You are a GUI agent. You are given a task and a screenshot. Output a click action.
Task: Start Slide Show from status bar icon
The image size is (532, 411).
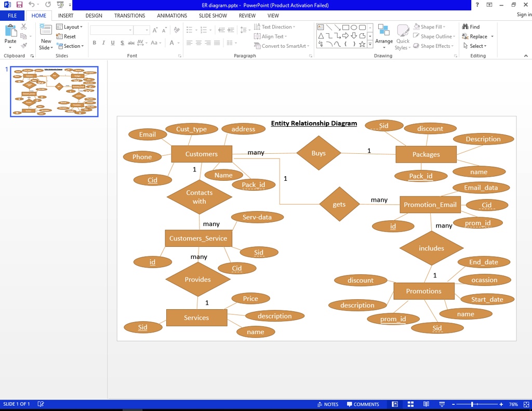pyautogui.click(x=442, y=404)
